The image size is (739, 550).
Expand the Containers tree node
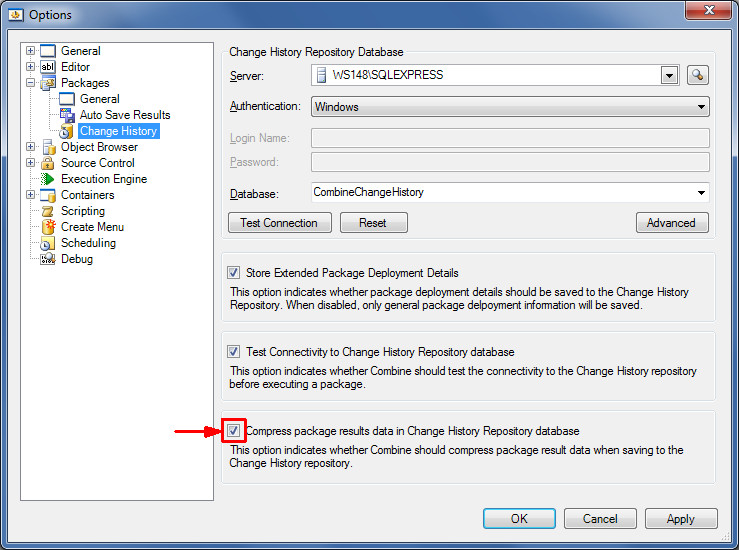coord(31,195)
